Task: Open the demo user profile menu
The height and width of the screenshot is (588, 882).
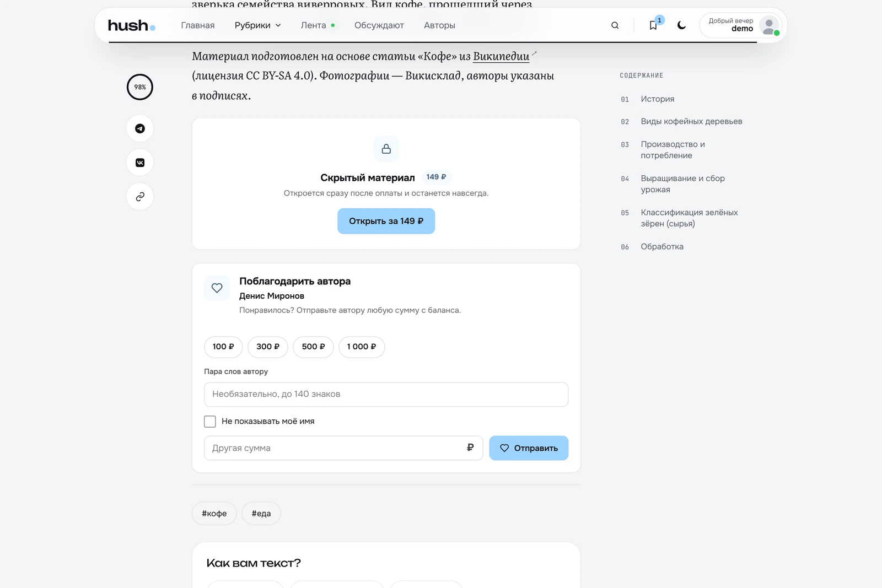Action: pyautogui.click(x=741, y=25)
